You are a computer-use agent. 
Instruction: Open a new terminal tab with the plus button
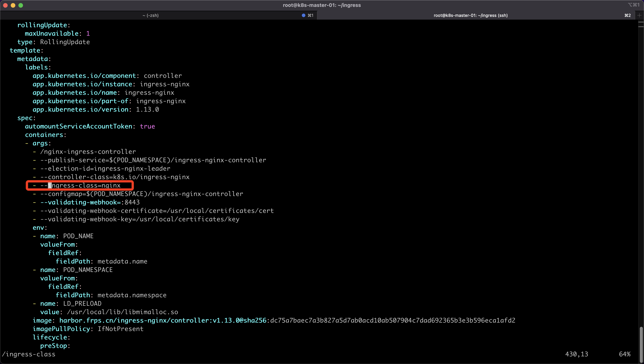click(640, 15)
